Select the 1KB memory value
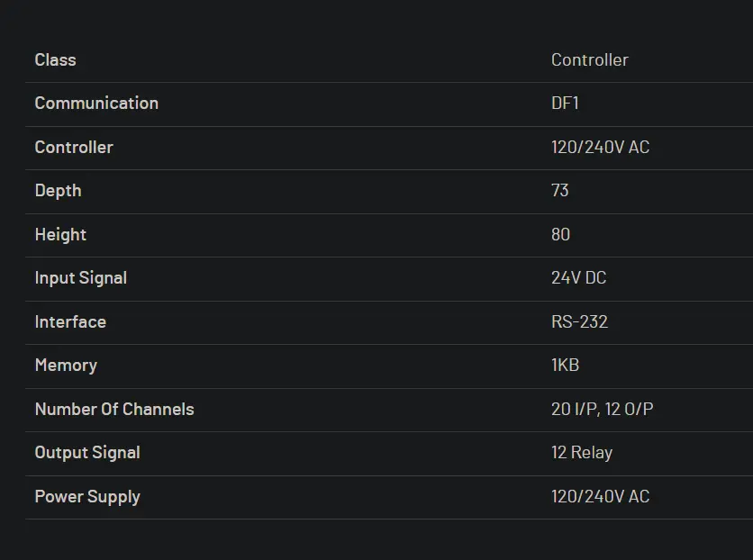753x560 pixels. tap(565, 365)
